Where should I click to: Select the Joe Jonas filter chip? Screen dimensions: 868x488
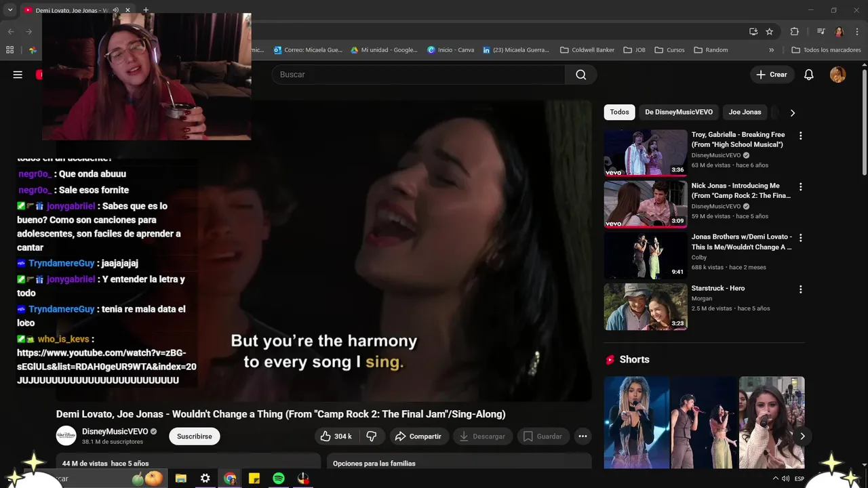click(x=745, y=112)
